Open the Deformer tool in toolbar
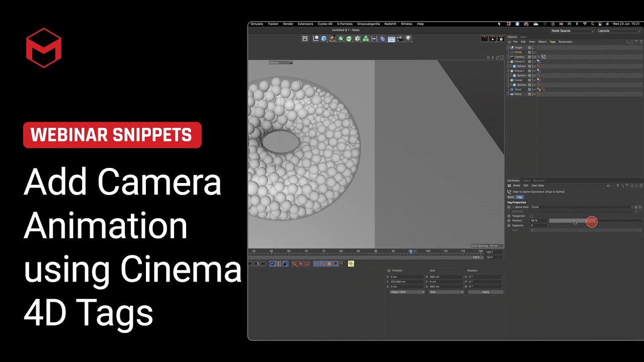Screen dimensions: 644x362 pyautogui.click(x=382, y=39)
